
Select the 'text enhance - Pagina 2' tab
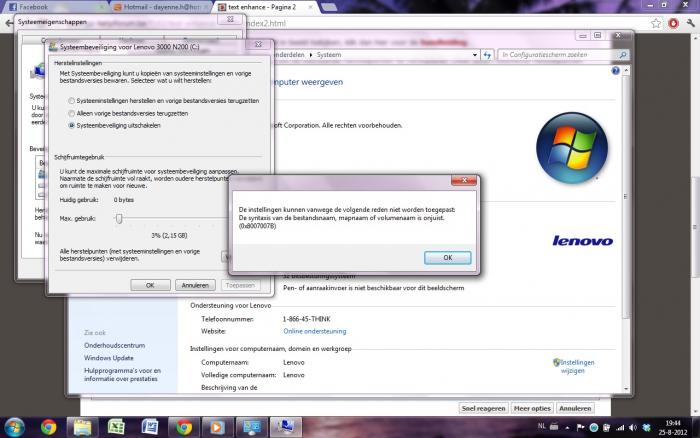click(266, 7)
